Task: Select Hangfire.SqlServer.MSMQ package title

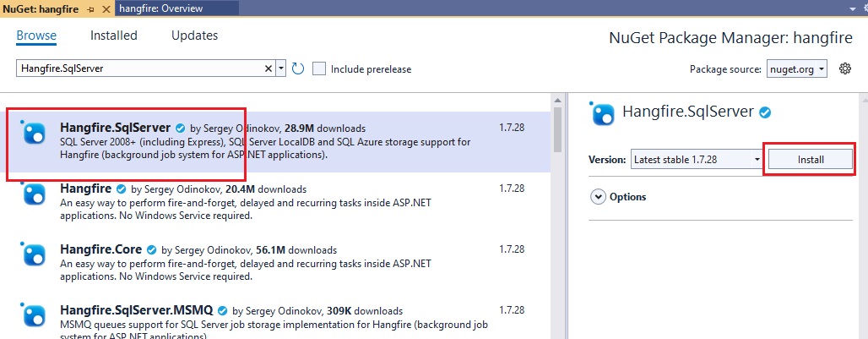Action: [x=136, y=309]
